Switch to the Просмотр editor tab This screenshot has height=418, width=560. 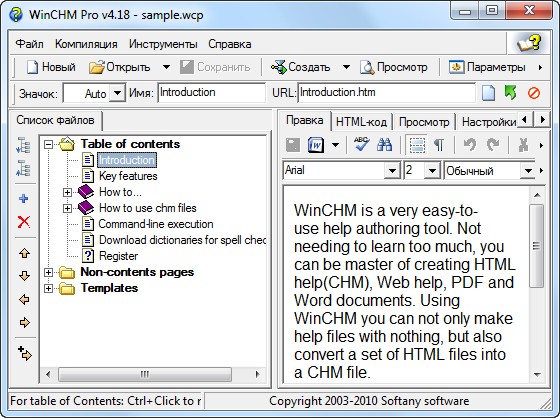coord(424,122)
